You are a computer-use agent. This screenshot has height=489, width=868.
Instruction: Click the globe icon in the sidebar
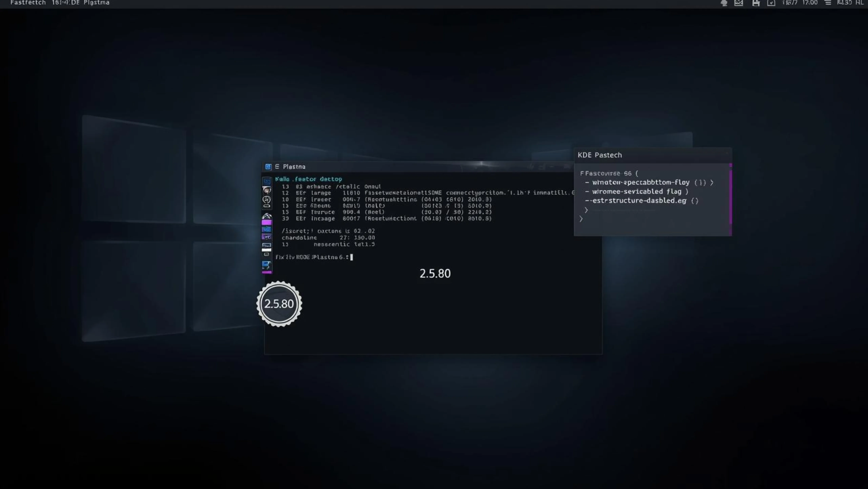267,190
